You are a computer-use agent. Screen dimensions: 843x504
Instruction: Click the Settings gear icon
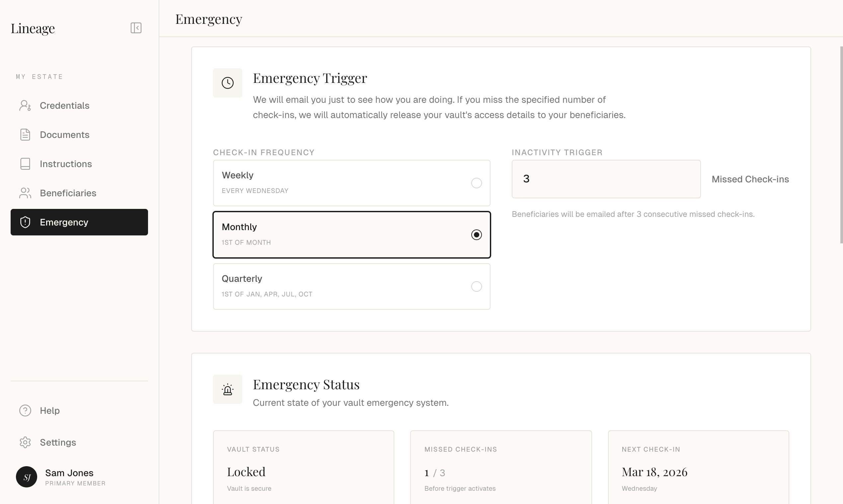(25, 443)
